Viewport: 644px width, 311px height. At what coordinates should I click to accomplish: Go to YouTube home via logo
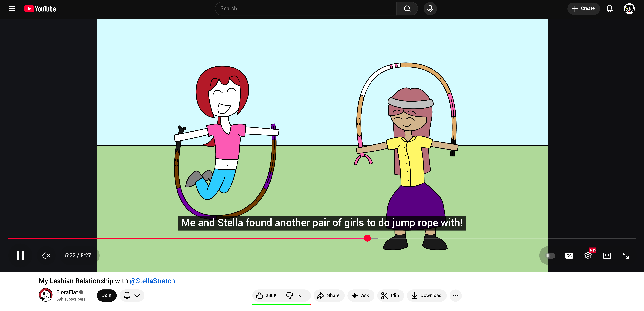[40, 9]
